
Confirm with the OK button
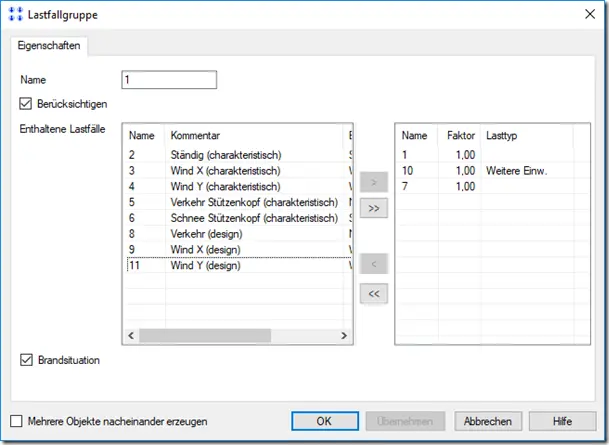click(x=325, y=421)
